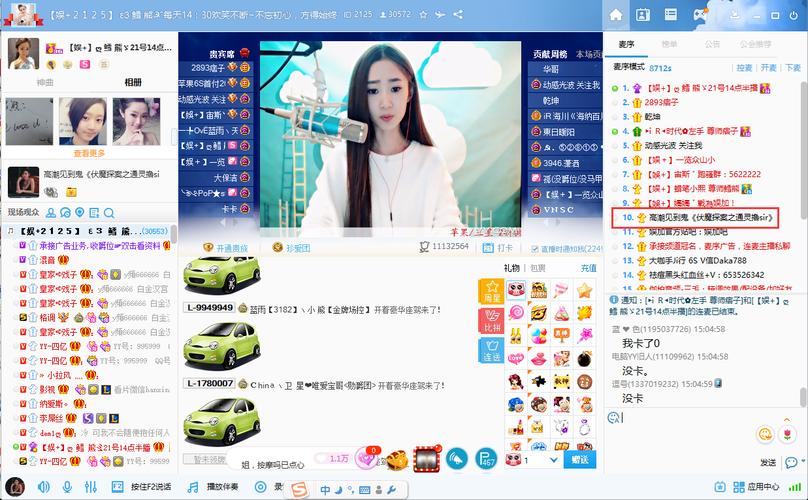
Task: Favorite this channel with the star icon
Action: [423, 14]
